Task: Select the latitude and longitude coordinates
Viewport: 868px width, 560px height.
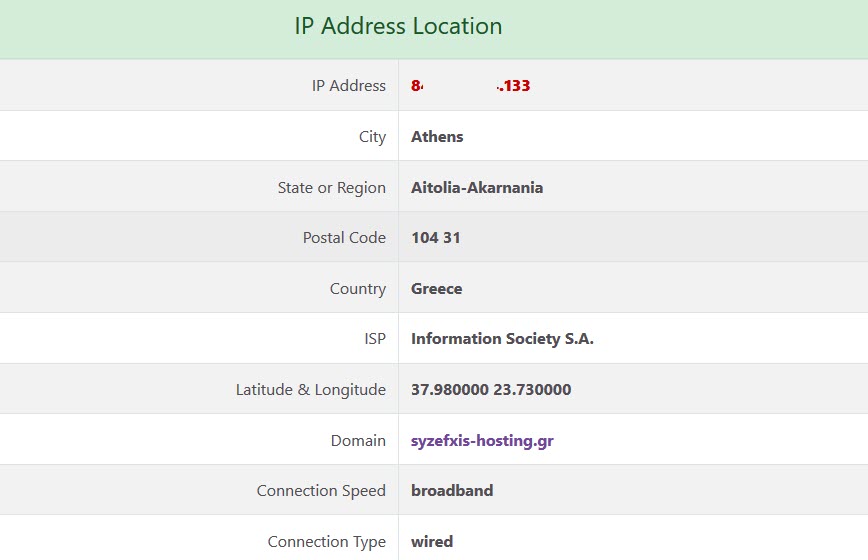Action: [x=491, y=390]
